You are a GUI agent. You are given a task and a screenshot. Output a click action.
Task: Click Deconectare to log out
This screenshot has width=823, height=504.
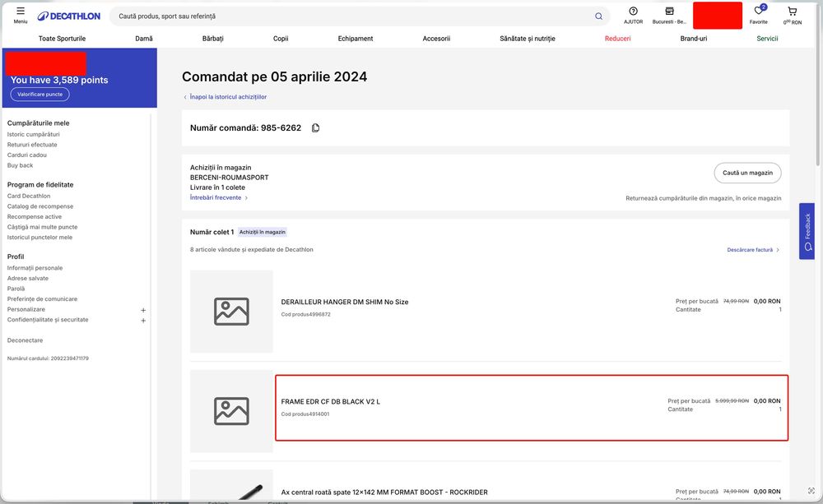25,340
